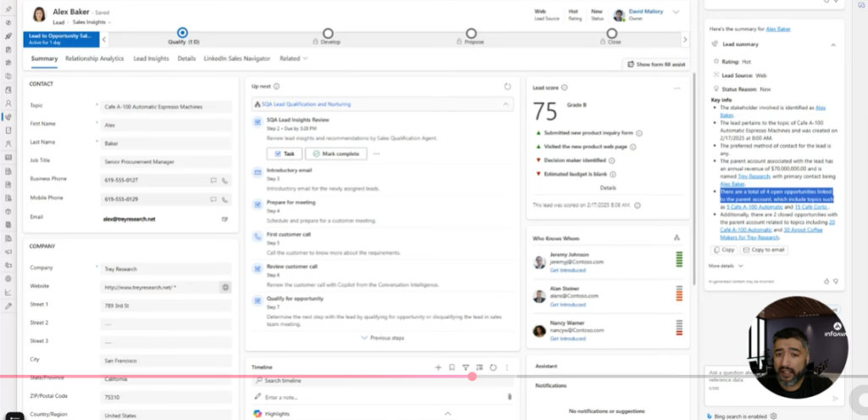The image size is (868, 420).
Task: Click the thumbs up feedback icon
Action: point(826,281)
